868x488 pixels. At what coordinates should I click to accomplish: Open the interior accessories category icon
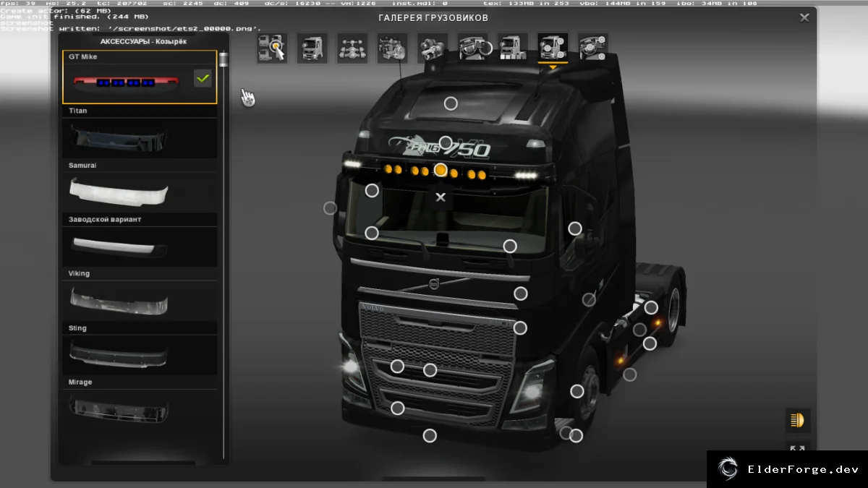[x=593, y=48]
